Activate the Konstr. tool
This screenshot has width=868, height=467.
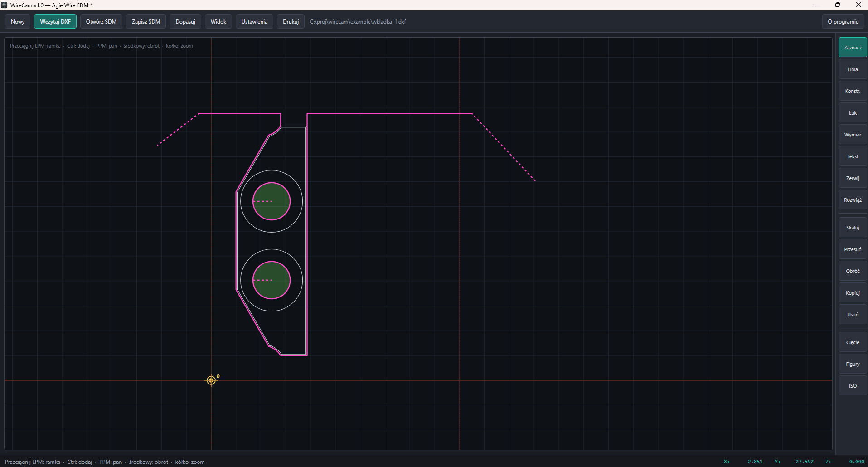tap(853, 91)
